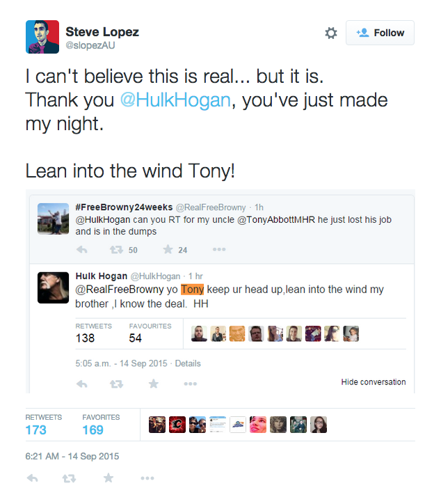Favorite the #FreeBrowny24weeks tweet

click(x=168, y=249)
